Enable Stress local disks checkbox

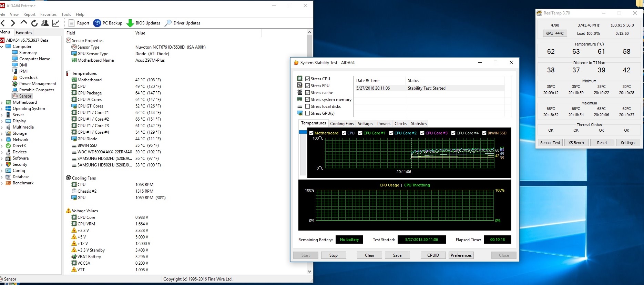[x=307, y=106]
